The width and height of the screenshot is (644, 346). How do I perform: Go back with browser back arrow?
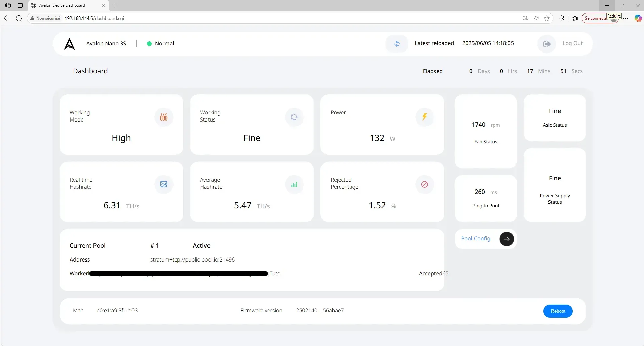pyautogui.click(x=7, y=18)
